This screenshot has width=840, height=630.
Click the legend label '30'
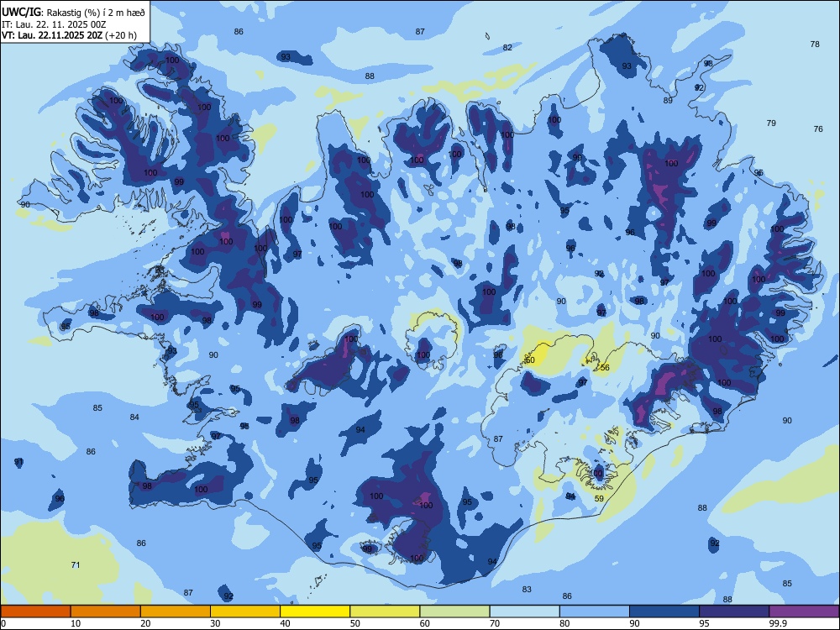tap(215, 623)
